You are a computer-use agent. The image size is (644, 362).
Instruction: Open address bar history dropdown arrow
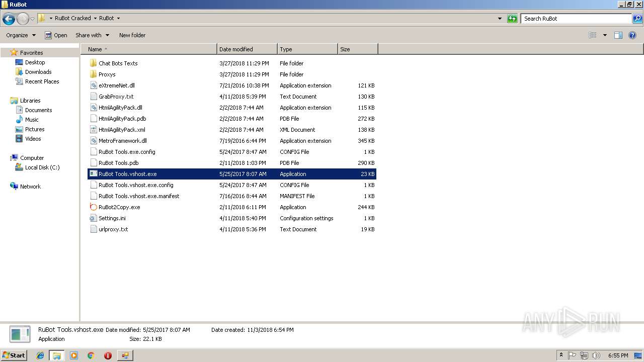(x=500, y=19)
